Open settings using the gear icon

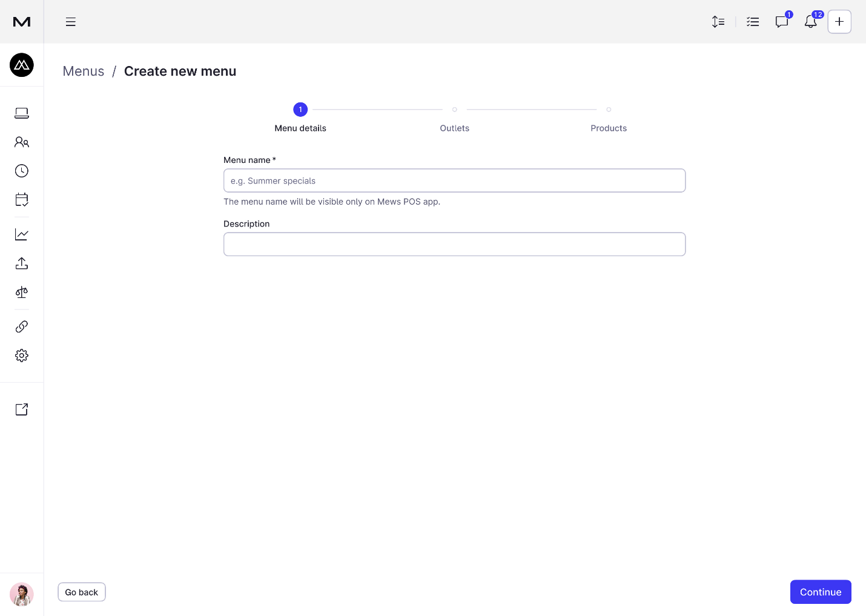click(x=21, y=356)
